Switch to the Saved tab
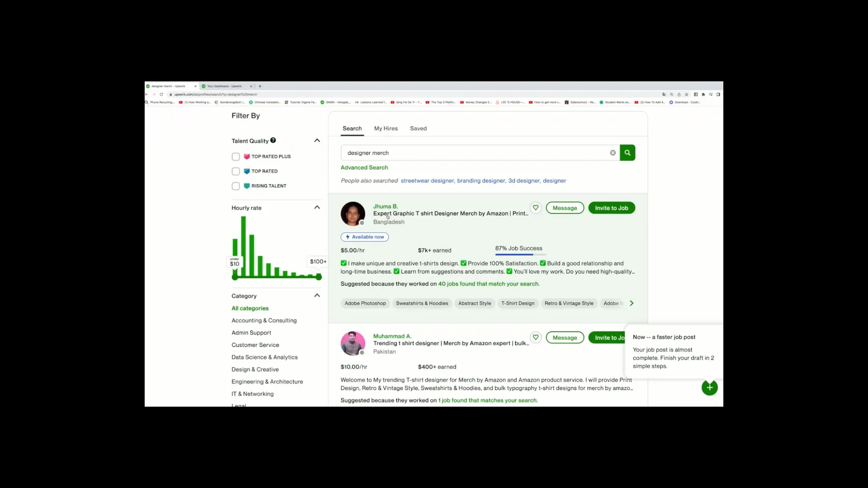The height and width of the screenshot is (488, 868). click(419, 128)
